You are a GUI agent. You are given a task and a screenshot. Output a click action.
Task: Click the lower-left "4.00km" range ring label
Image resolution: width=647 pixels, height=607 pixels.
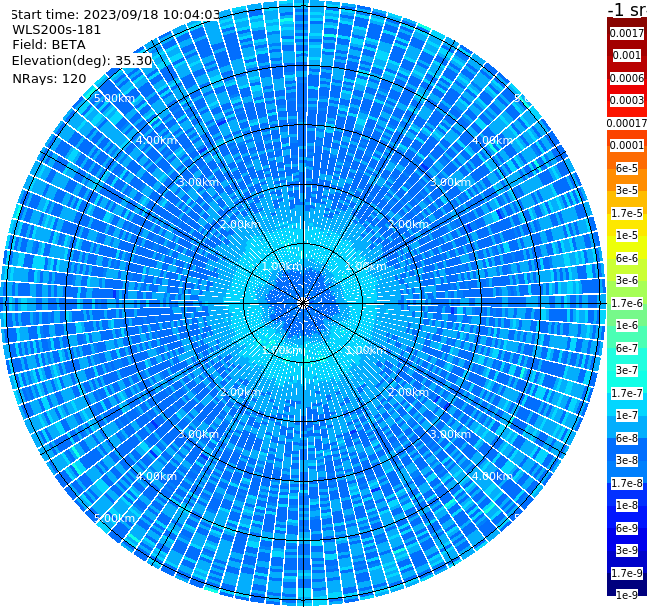tap(156, 476)
